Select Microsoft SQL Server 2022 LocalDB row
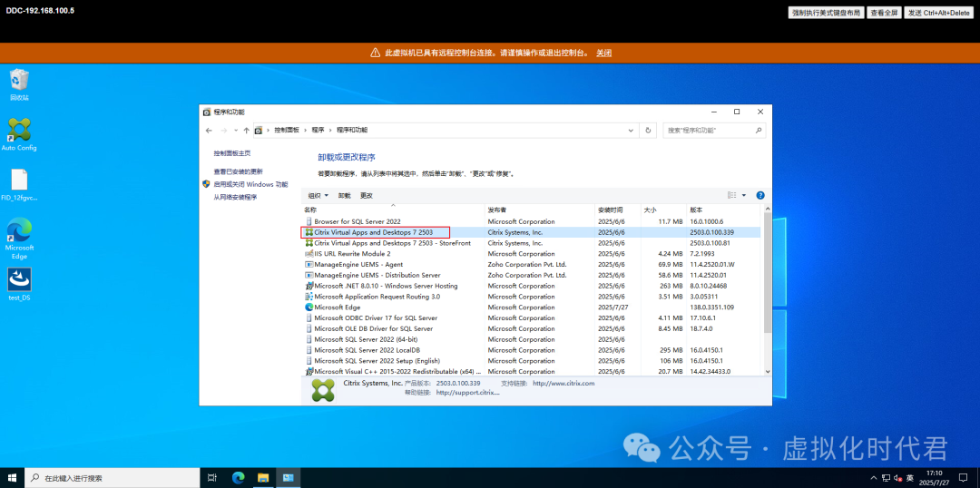980x488 pixels. (x=531, y=350)
